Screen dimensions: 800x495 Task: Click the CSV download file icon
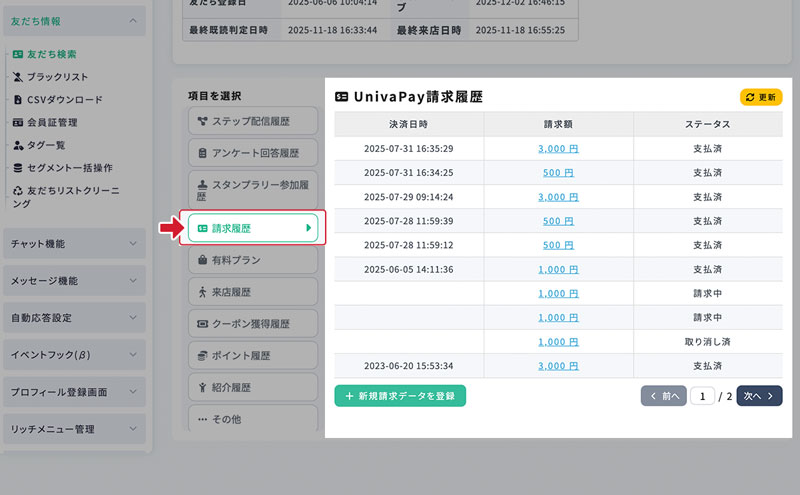(x=18, y=100)
